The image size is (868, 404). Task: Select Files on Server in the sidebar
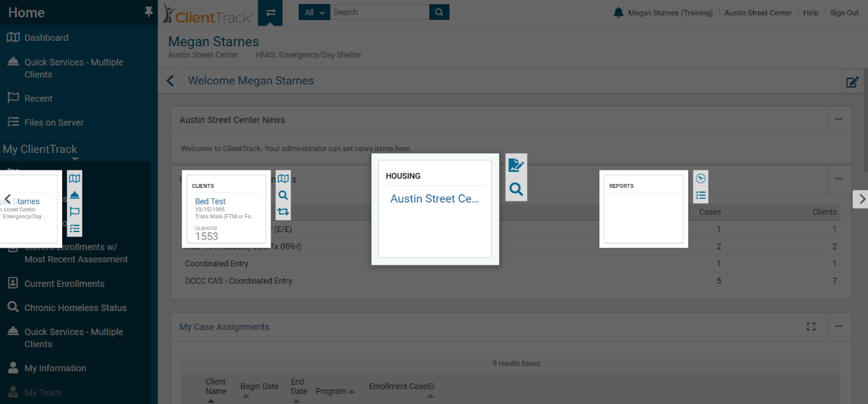54,122
